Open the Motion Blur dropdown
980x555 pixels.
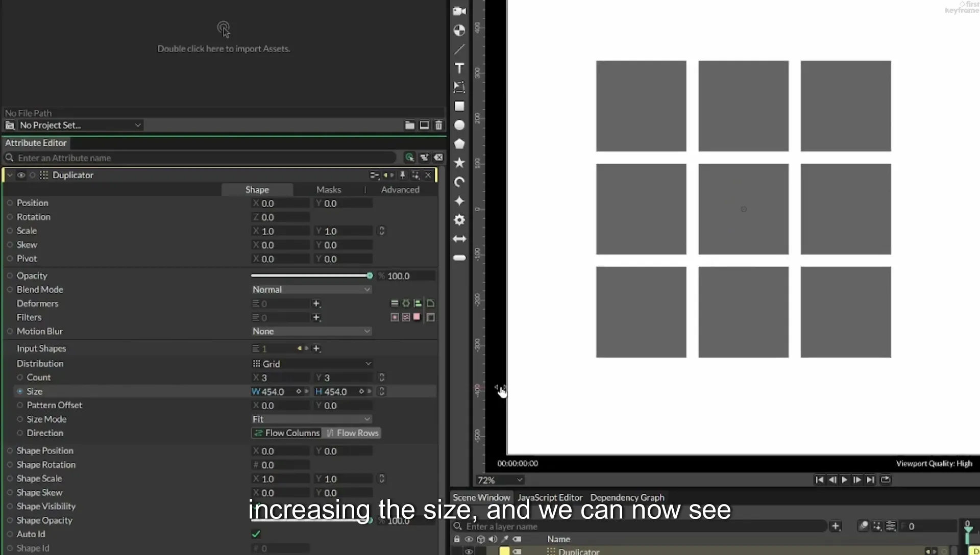click(x=311, y=331)
